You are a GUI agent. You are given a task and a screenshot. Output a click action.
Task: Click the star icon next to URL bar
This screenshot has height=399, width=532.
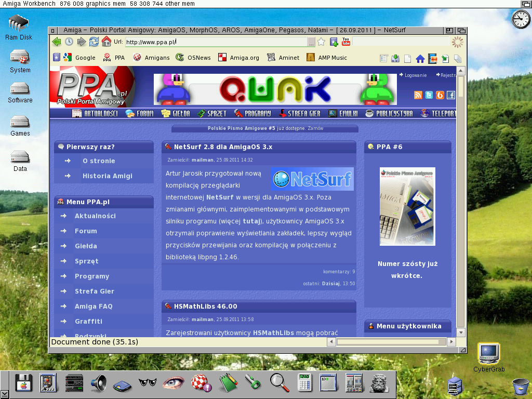321,42
